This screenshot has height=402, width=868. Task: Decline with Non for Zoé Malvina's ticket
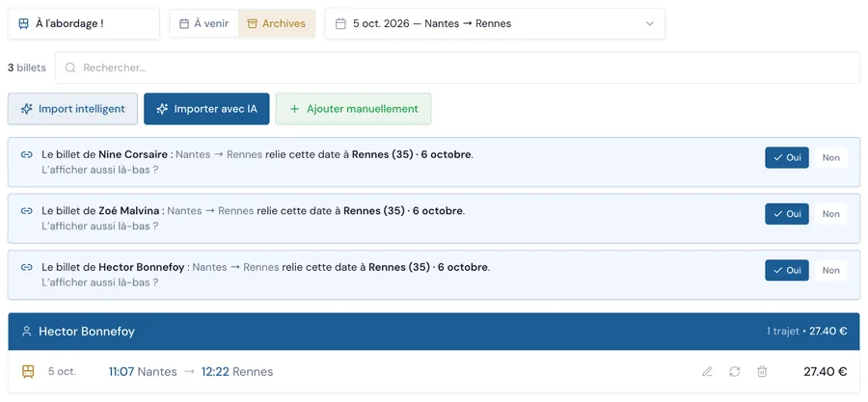831,214
